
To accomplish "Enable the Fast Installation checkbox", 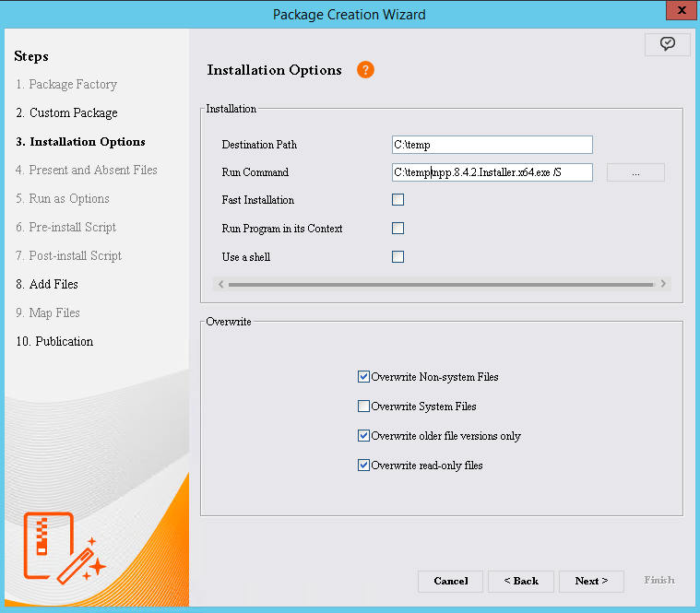I will click(398, 200).
